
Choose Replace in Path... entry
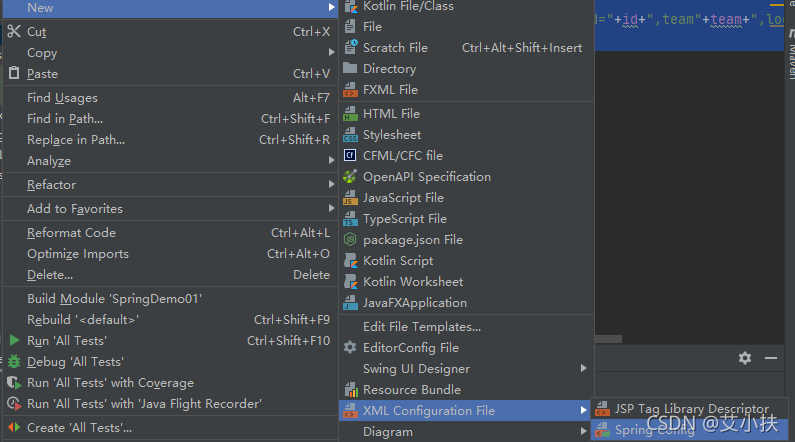point(170,139)
